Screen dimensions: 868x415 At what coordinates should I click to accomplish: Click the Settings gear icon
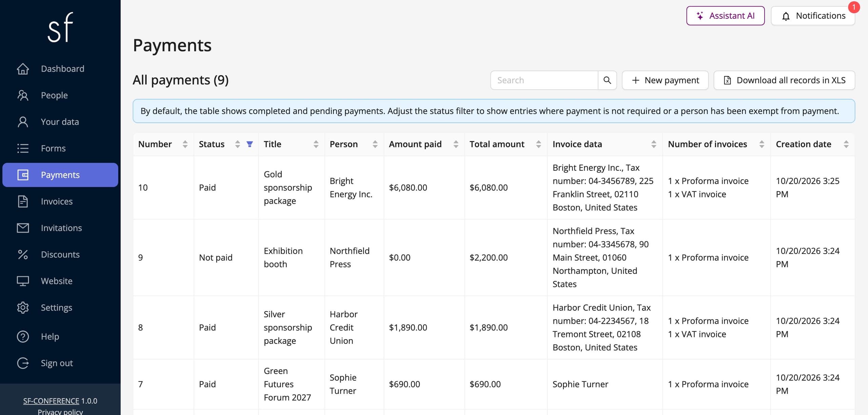coord(23,308)
